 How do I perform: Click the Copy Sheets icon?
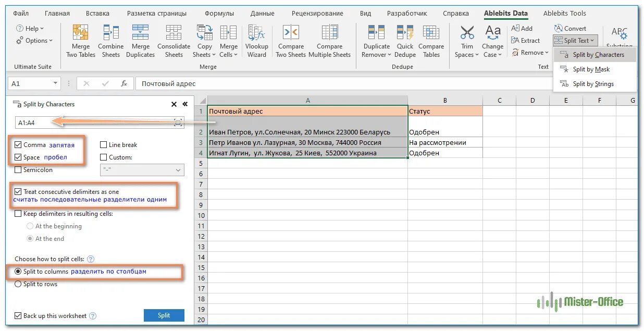point(204,33)
